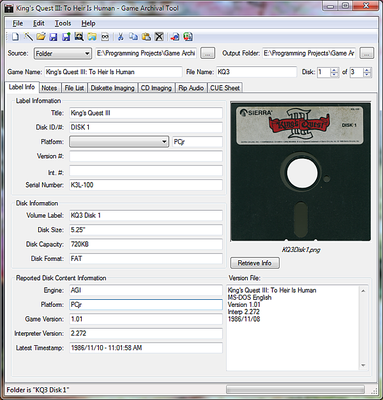Click the Version File scrollbar down arrow
The image size is (383, 400).
(363, 365)
